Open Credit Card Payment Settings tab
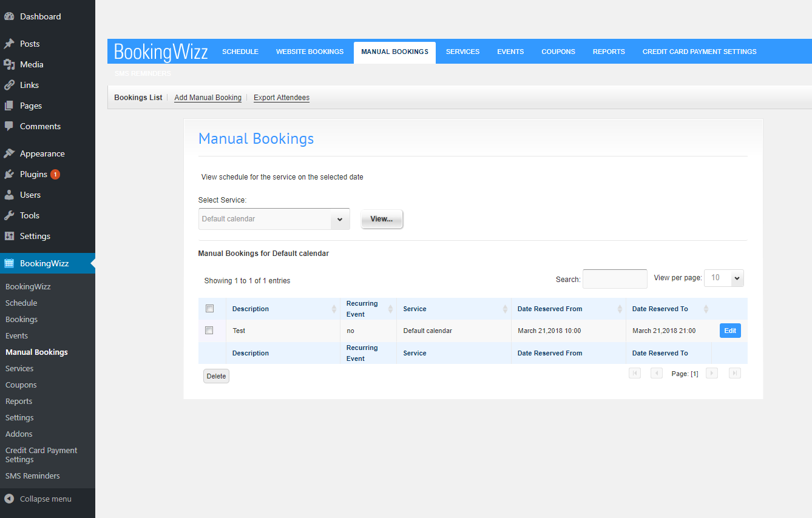Viewport: 812px width, 518px height. pos(699,52)
